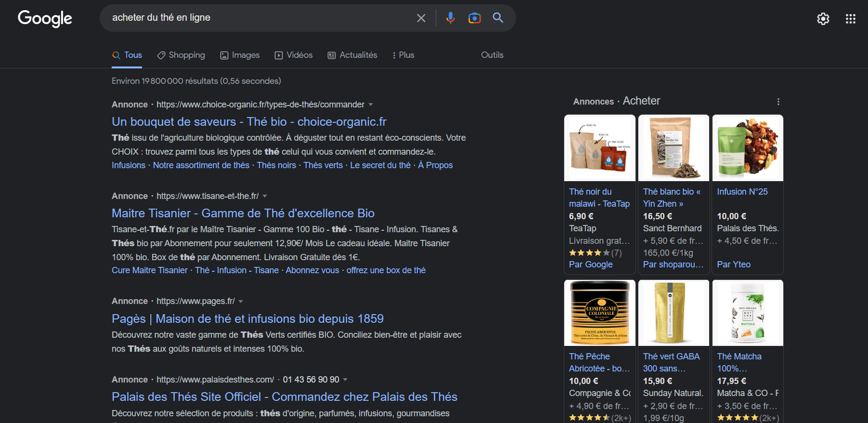Click 'Par Yteo' link
Screen dimensions: 868x423
point(734,264)
